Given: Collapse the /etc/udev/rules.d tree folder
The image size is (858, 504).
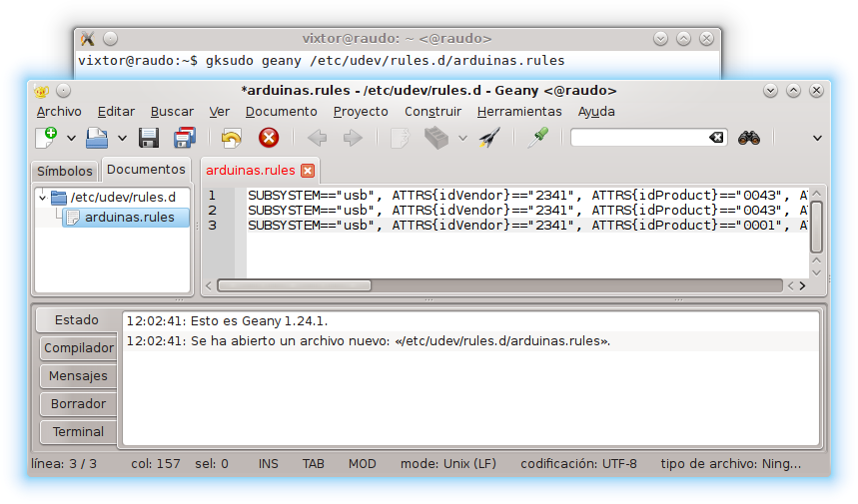Looking at the screenshot, I should click(42, 198).
